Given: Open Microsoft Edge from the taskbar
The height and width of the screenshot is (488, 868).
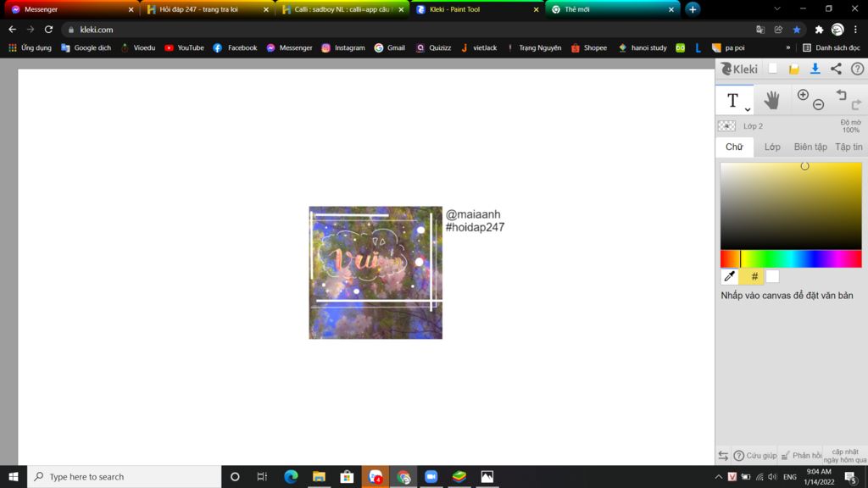Looking at the screenshot, I should [291, 476].
